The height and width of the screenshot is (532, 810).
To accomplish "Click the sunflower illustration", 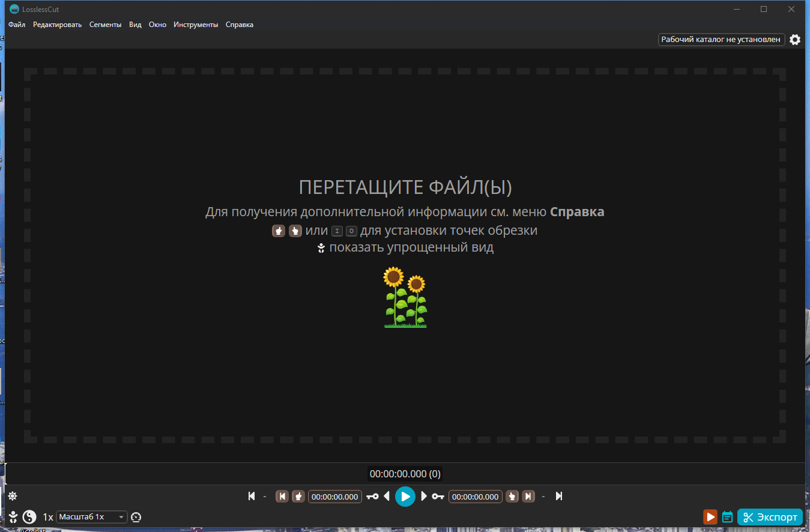I will tap(405, 297).
